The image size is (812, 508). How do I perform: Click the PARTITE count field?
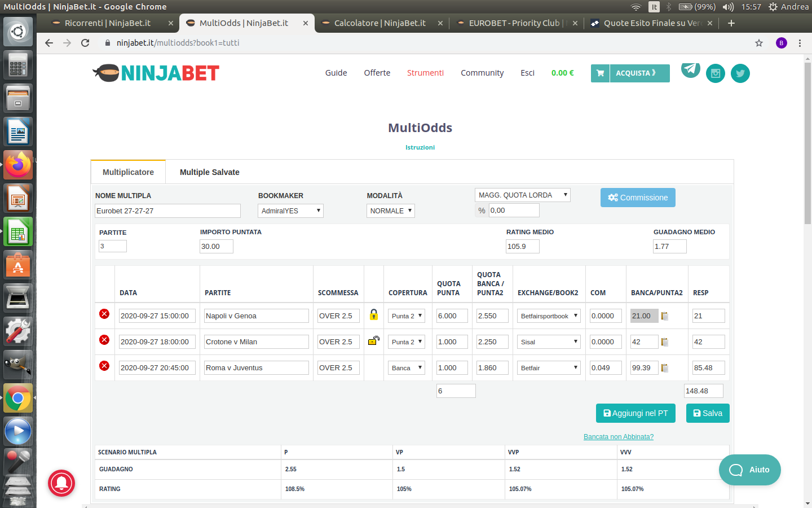(113, 246)
